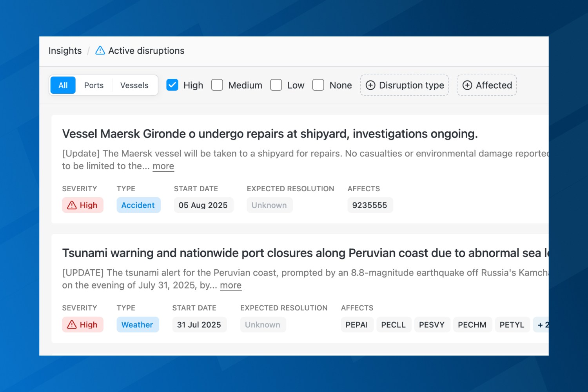Viewport: 588px width, 392px height.
Task: Open Tsunami warning Peruvian coast disruption title
Action: pyautogui.click(x=305, y=253)
